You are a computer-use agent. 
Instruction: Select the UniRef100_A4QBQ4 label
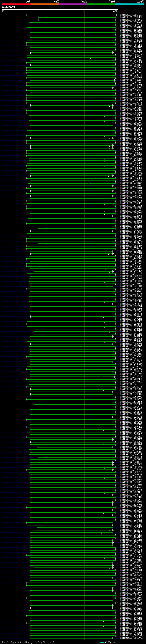(131, 633)
